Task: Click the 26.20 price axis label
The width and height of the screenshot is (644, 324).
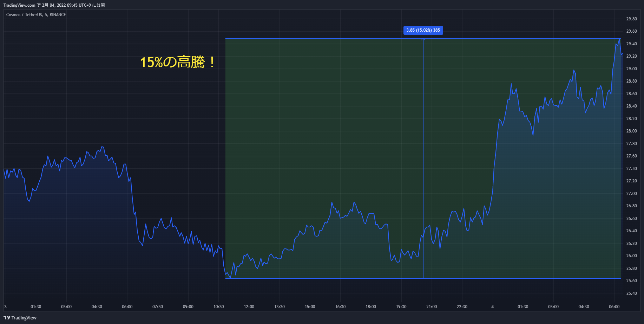Action: (x=631, y=244)
